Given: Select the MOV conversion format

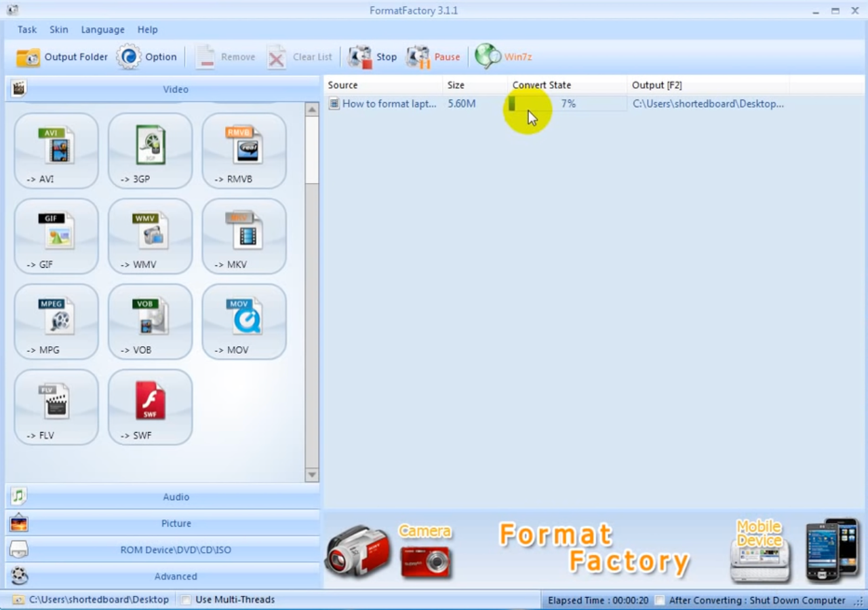Looking at the screenshot, I should (x=244, y=322).
